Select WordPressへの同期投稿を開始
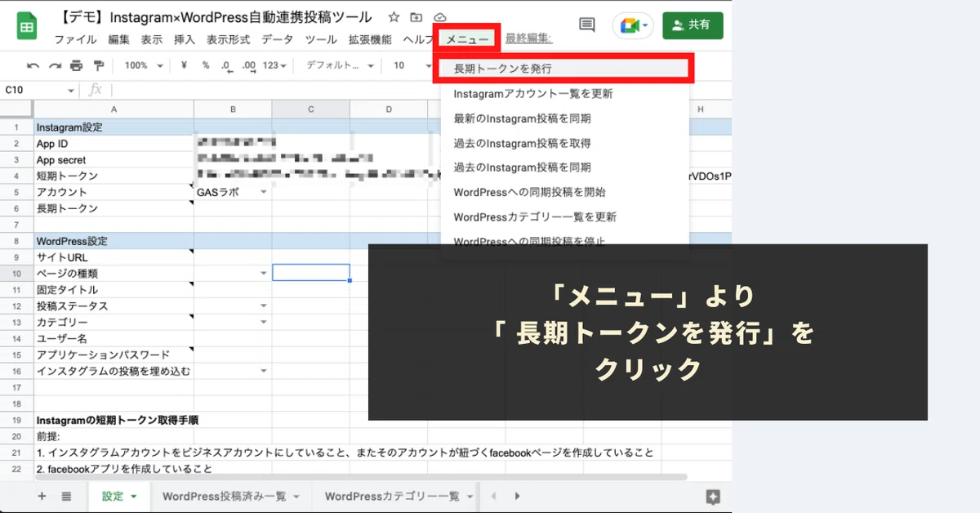The image size is (980, 513). (x=563, y=192)
